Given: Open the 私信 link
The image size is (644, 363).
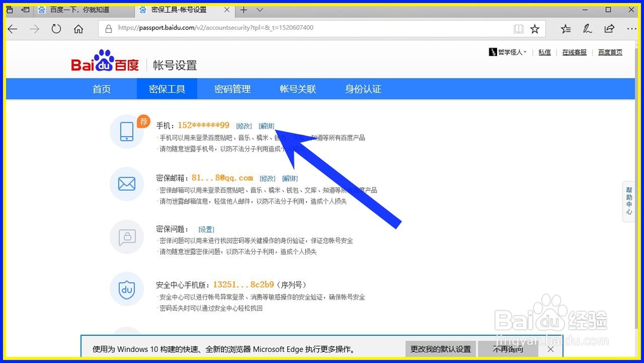Looking at the screenshot, I should [x=544, y=52].
